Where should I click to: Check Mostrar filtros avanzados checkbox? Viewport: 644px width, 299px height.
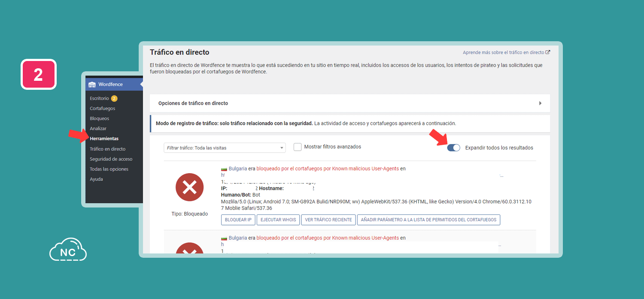click(x=298, y=147)
